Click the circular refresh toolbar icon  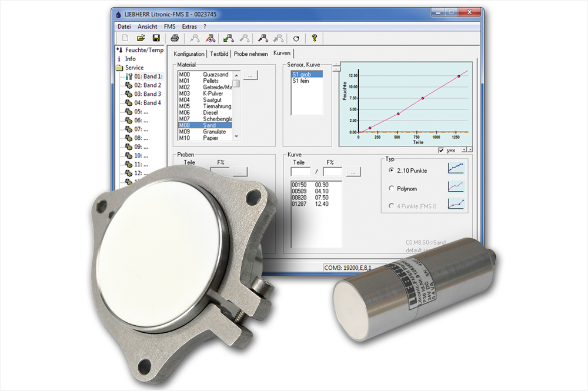pyautogui.click(x=296, y=38)
